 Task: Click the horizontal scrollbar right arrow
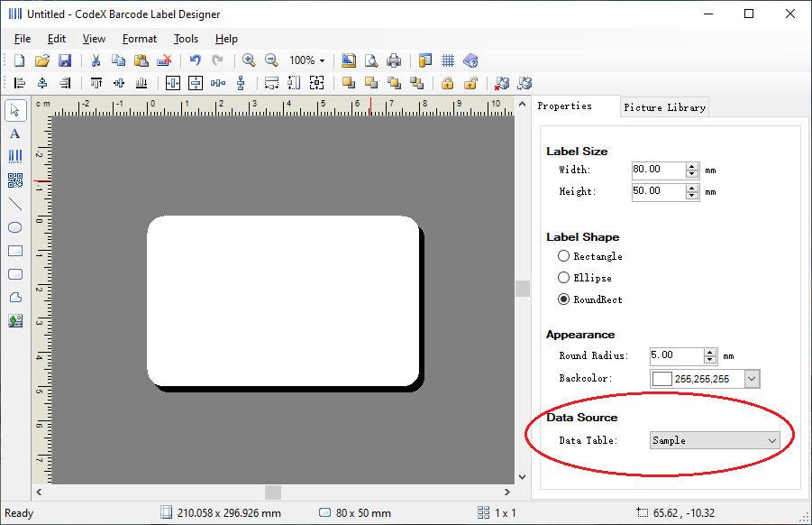(507, 492)
